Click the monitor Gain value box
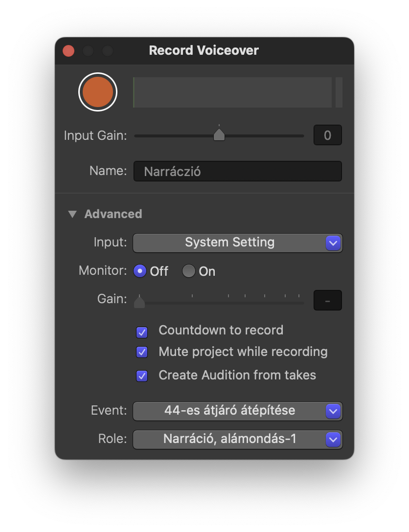Screen dimensions: 409x532 327,300
